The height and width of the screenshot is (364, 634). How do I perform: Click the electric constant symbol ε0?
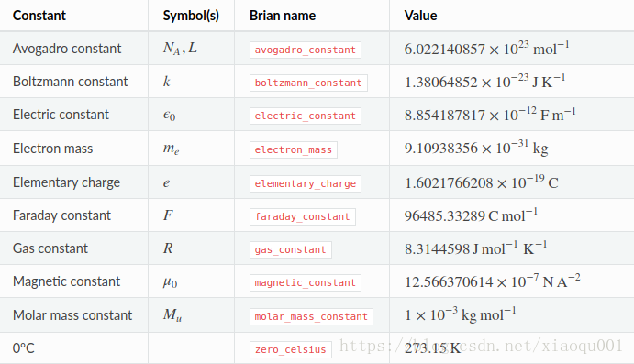[x=169, y=116]
